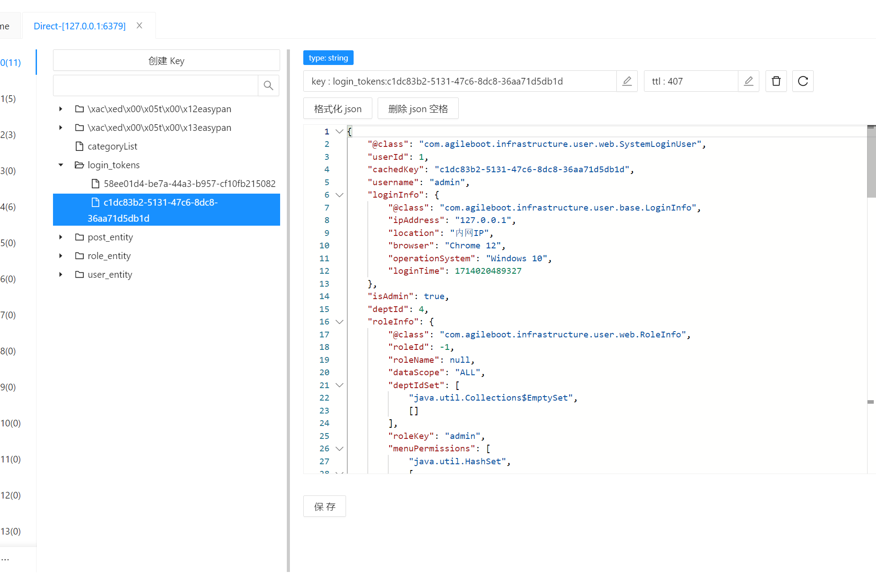The image size is (876, 588).
Task: Select database 11(0)
Action: coord(11,459)
